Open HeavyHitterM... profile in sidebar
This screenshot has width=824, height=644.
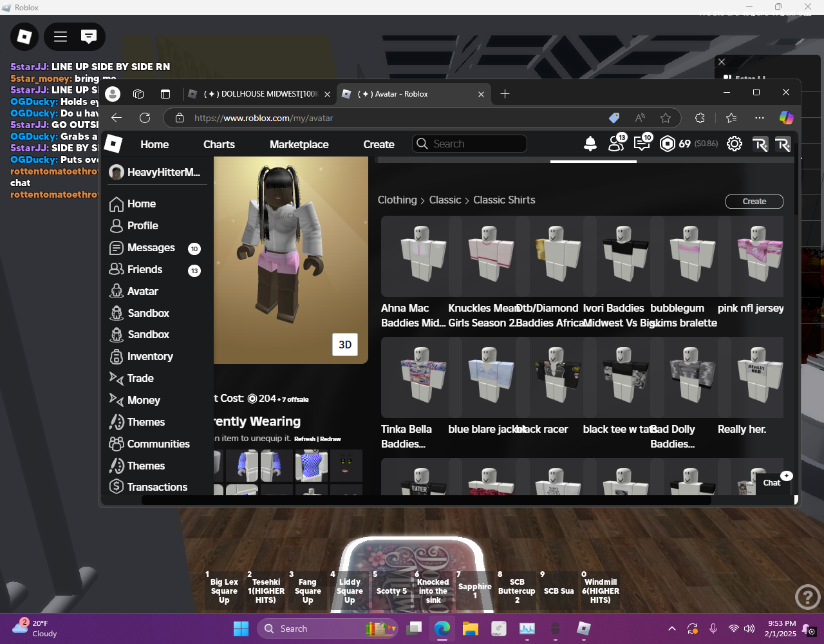click(155, 172)
